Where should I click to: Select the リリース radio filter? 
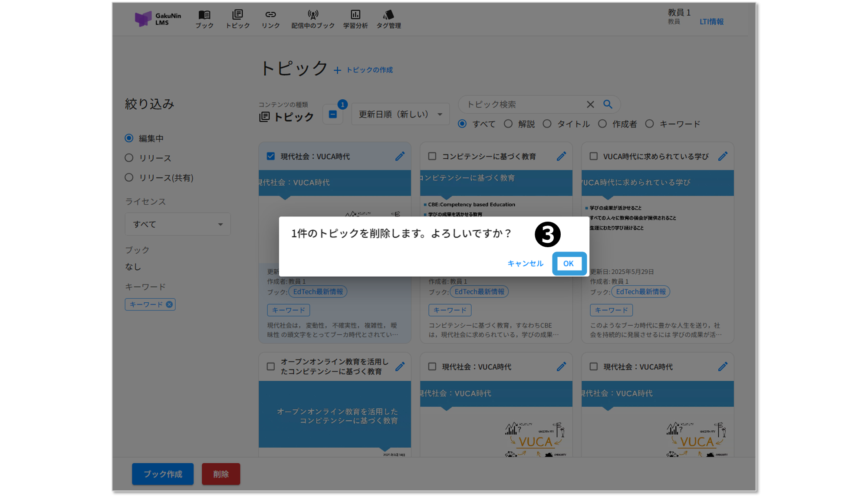(129, 158)
